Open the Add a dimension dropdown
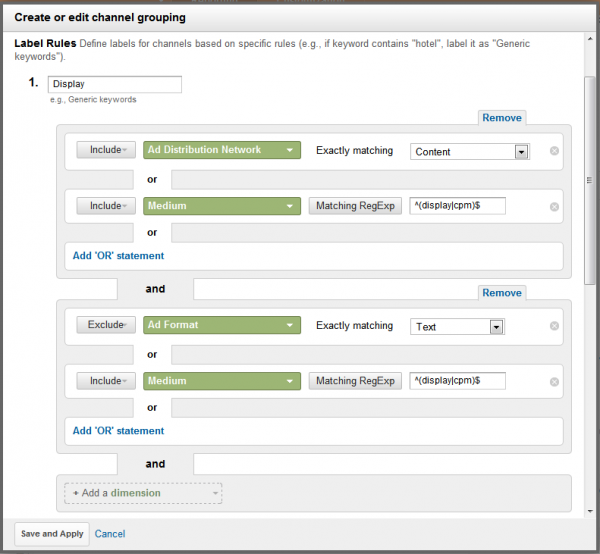 [143, 493]
